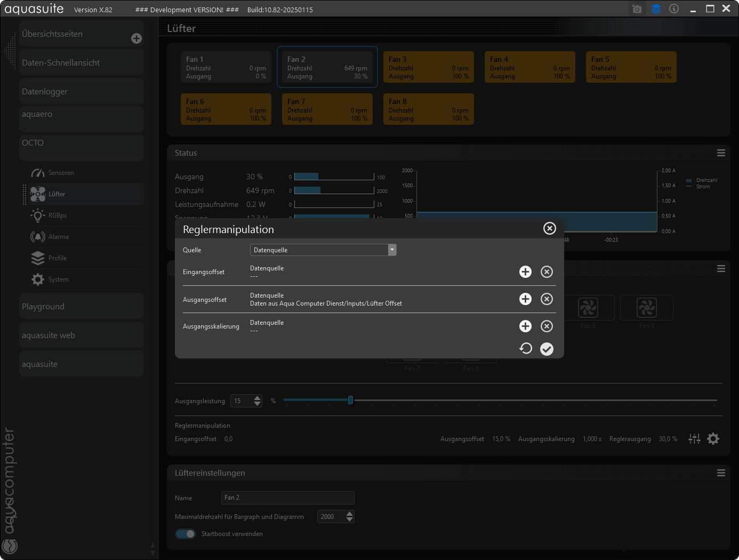739x560 pixels.
Task: Reset Reglermanipulation with the undo arrow icon
Action: pyautogui.click(x=525, y=349)
